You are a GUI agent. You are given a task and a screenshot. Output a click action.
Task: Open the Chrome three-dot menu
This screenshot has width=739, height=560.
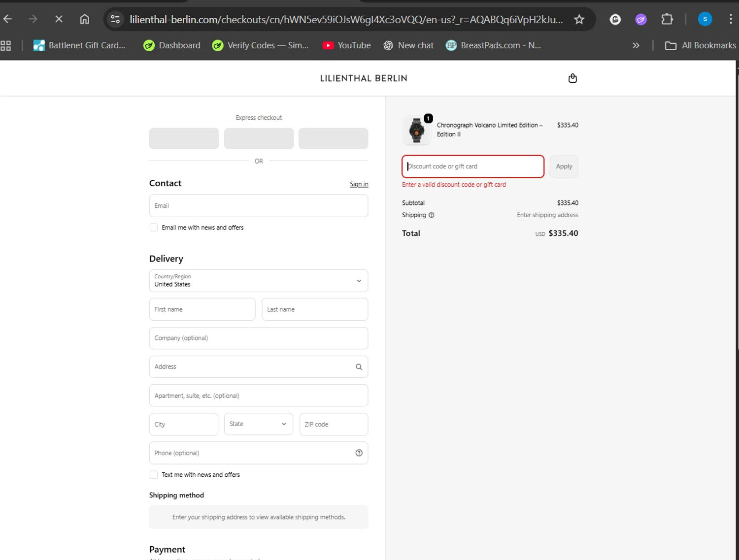(x=731, y=19)
